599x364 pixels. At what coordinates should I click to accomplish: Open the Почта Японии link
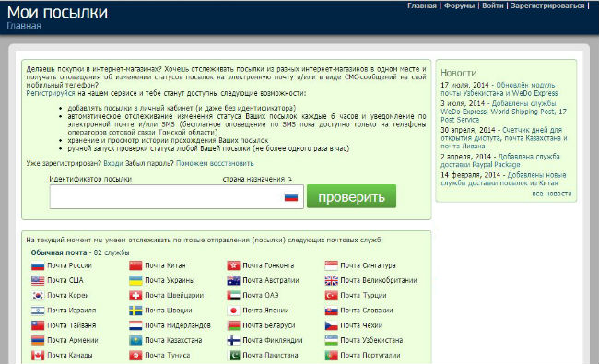(x=265, y=311)
